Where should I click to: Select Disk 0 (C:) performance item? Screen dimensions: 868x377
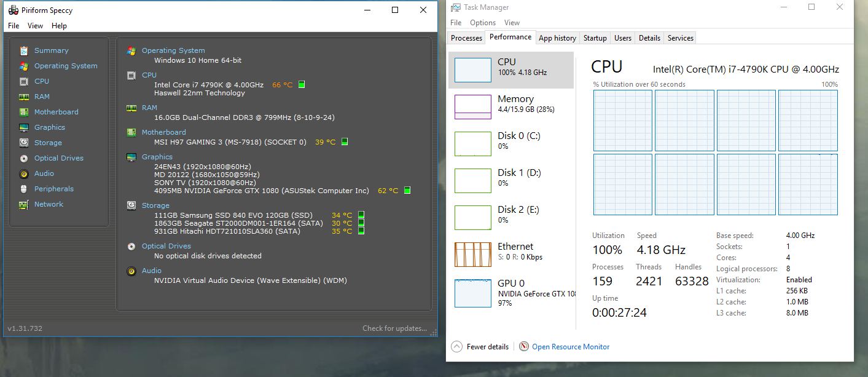(511, 144)
